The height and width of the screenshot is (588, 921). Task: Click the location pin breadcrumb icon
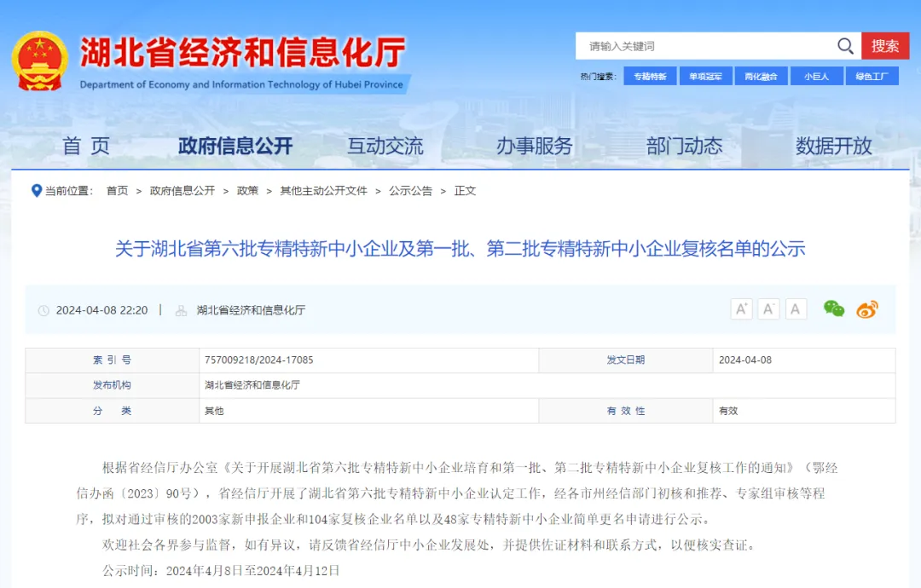pos(36,191)
